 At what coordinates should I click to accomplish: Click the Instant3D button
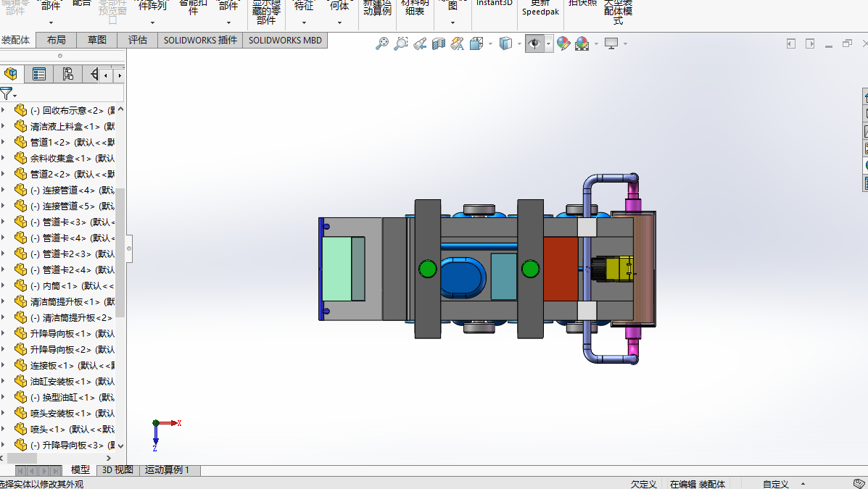(x=494, y=4)
